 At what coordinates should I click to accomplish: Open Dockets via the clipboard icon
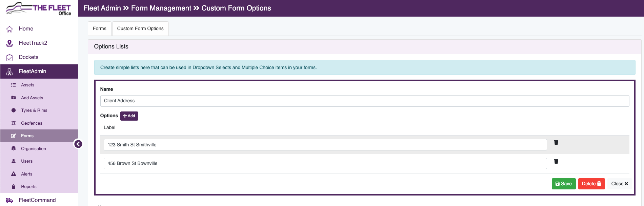click(x=9, y=57)
